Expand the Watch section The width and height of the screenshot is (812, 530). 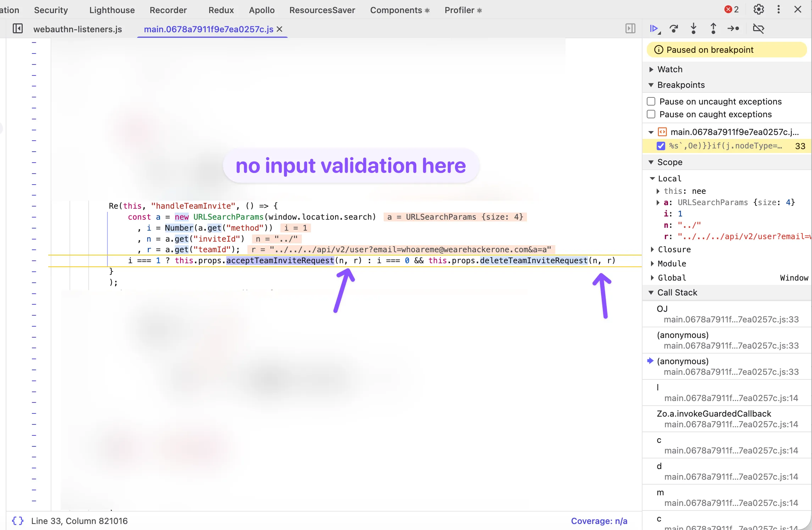click(651, 69)
